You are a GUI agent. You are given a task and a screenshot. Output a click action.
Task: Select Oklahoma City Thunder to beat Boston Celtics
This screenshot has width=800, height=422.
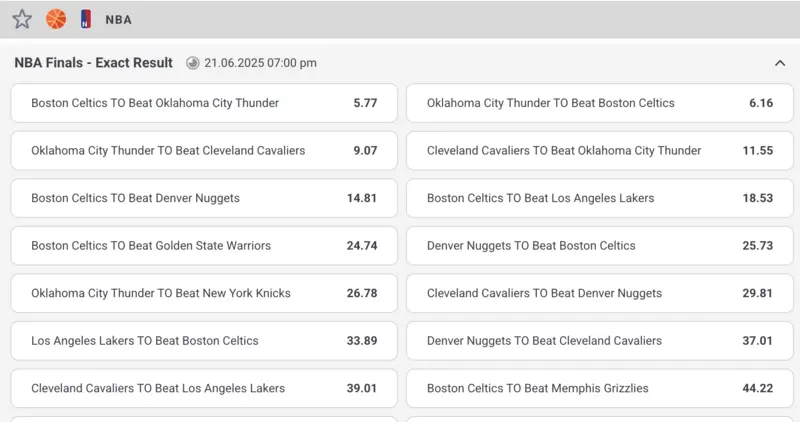[x=600, y=103]
